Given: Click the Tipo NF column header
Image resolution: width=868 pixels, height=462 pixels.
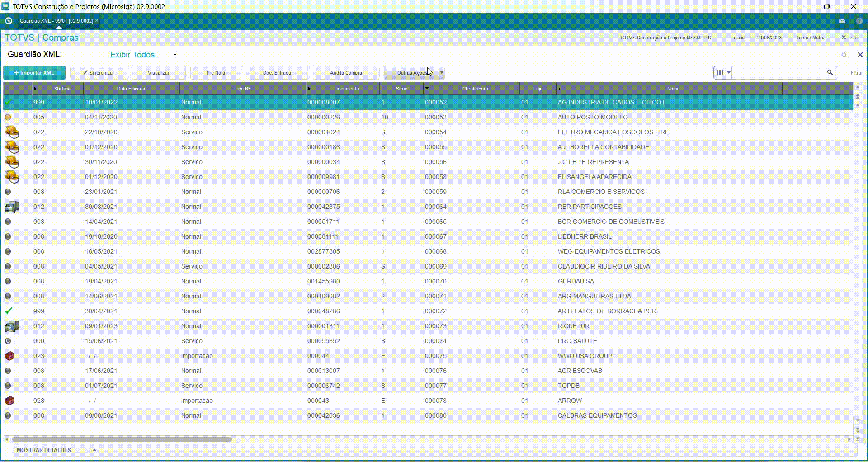Looking at the screenshot, I should click(242, 89).
